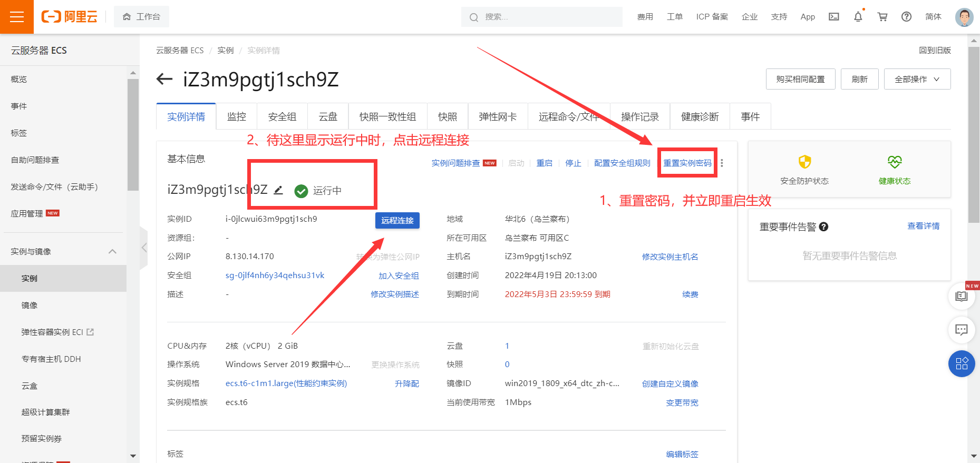
Task: Click 修改实例主机名 link
Action: tap(670, 257)
